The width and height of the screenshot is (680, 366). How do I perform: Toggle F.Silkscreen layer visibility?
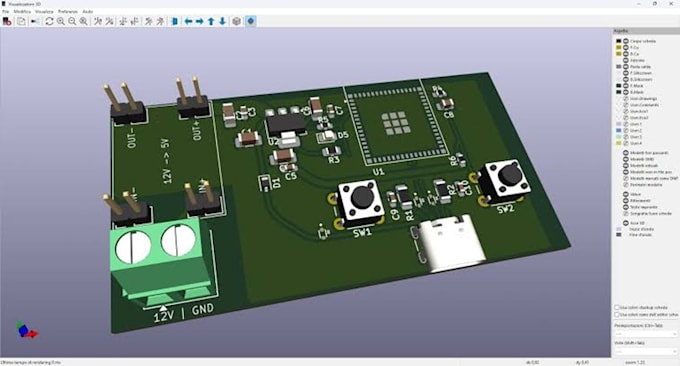(626, 73)
